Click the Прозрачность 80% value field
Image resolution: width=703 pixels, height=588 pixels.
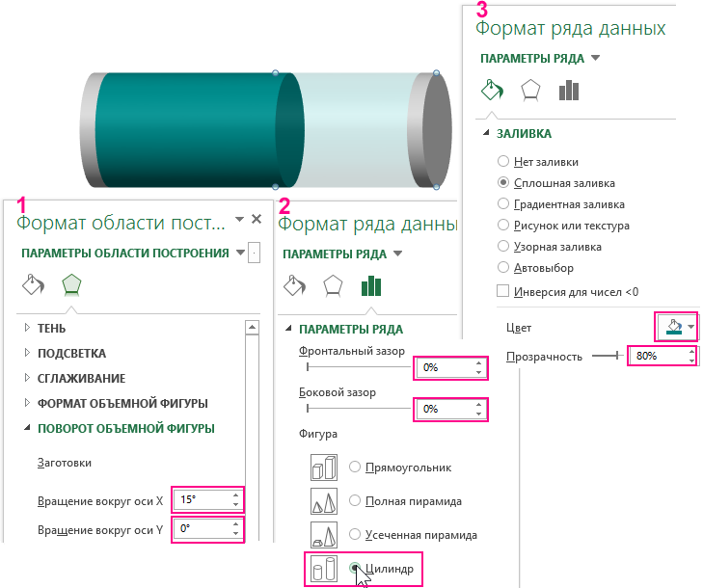(659, 356)
